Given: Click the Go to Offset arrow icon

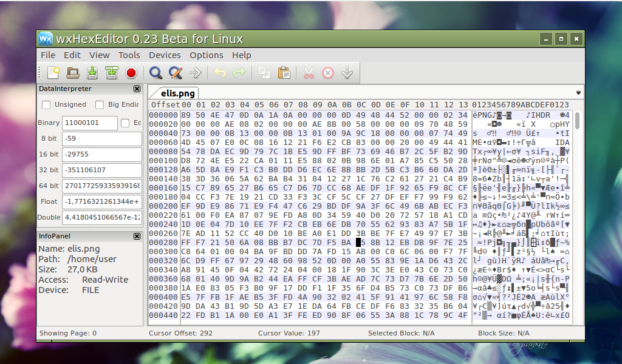Looking at the screenshot, I should (195, 73).
